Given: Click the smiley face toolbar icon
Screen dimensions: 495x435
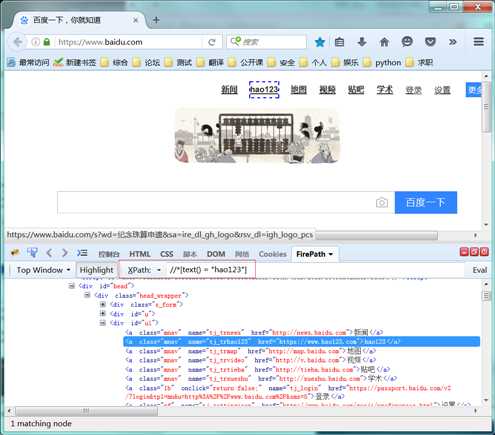Looking at the screenshot, I should 407,42.
